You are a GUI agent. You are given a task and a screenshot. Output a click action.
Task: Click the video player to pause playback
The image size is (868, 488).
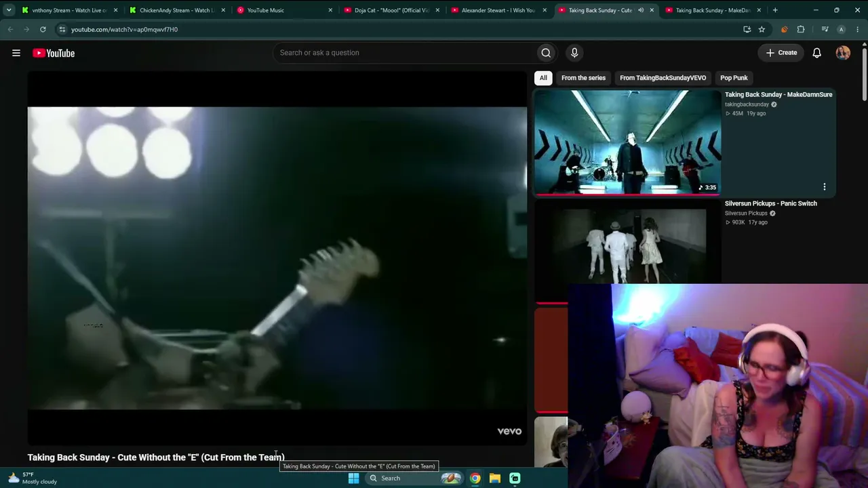coord(277,258)
